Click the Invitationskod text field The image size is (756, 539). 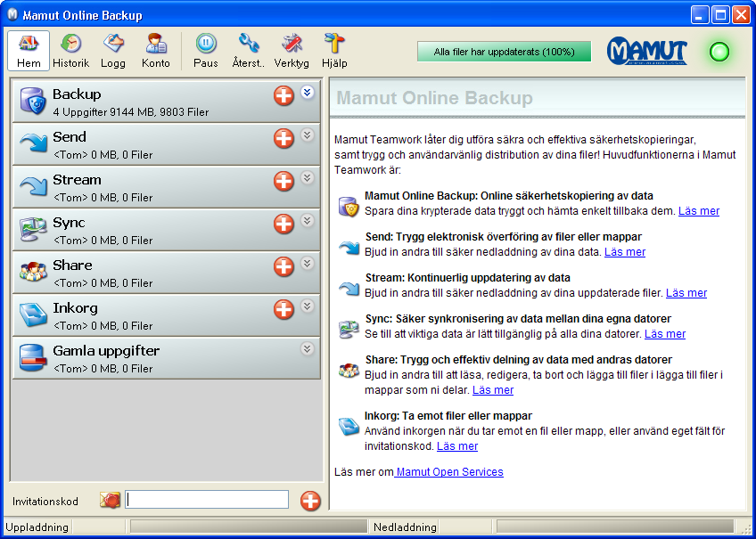(x=207, y=500)
